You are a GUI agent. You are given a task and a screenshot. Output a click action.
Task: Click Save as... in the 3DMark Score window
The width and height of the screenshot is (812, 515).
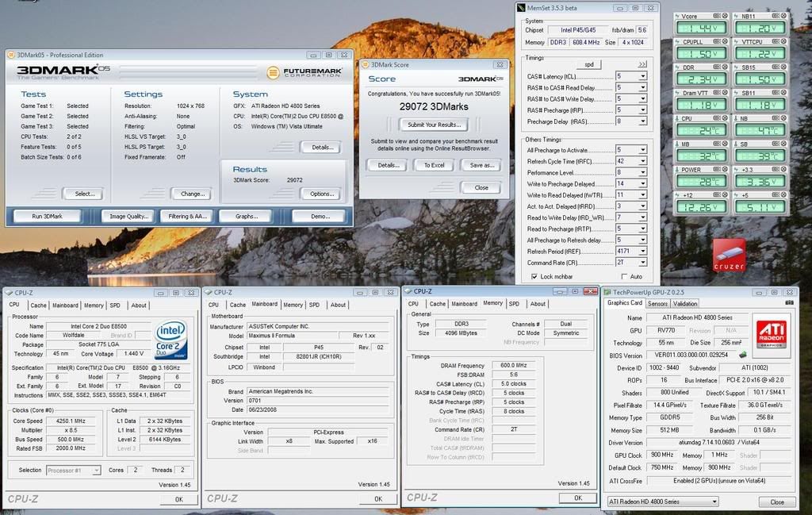point(481,165)
